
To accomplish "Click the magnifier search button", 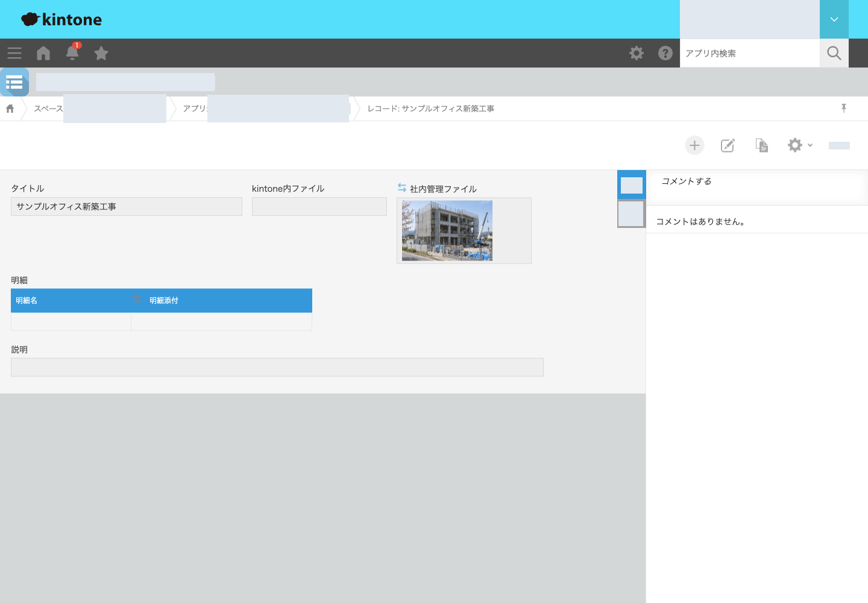I will (x=834, y=53).
